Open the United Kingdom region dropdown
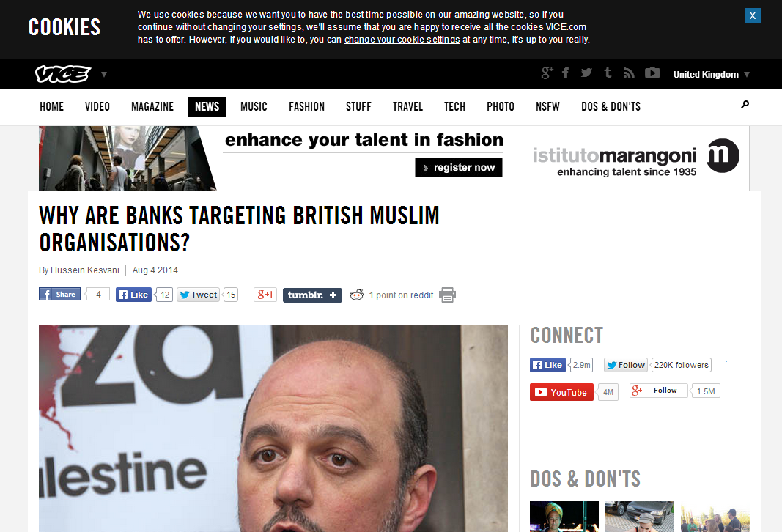This screenshot has width=782, height=532. pos(711,74)
